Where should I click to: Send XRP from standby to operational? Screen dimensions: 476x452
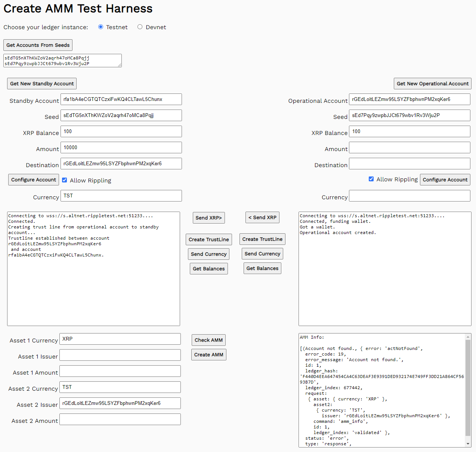[208, 218]
